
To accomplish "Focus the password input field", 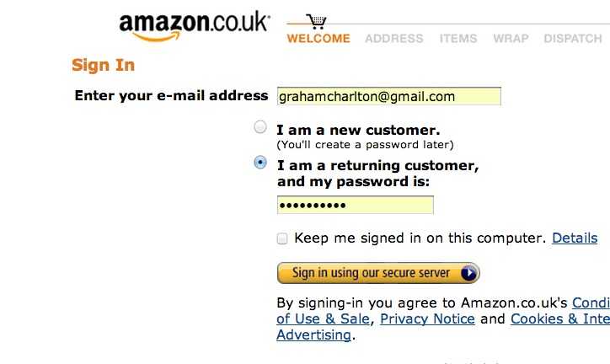I will tap(355, 205).
